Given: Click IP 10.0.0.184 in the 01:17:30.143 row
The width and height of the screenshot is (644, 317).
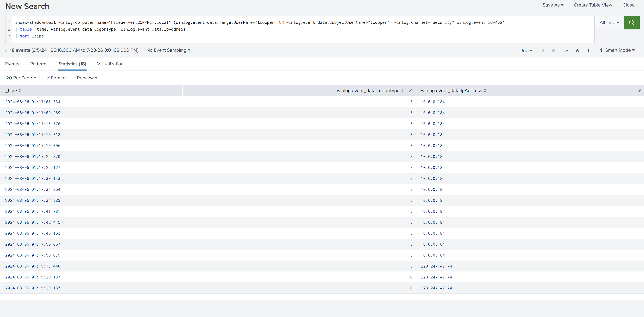Looking at the screenshot, I should pyautogui.click(x=433, y=179).
